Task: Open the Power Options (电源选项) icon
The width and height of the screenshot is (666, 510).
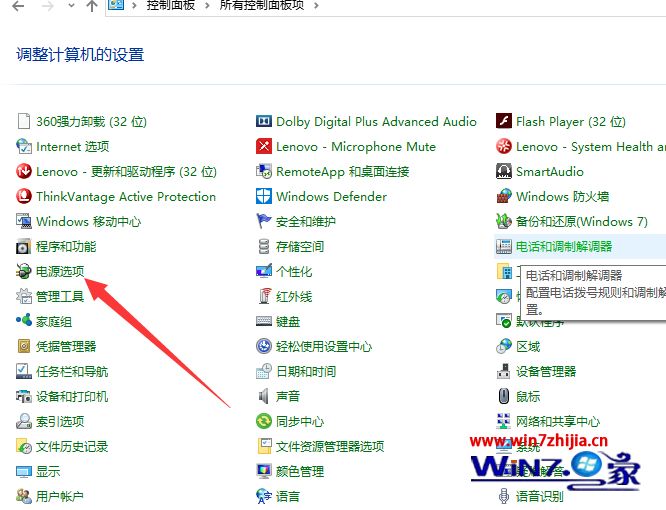Action: pos(24,271)
